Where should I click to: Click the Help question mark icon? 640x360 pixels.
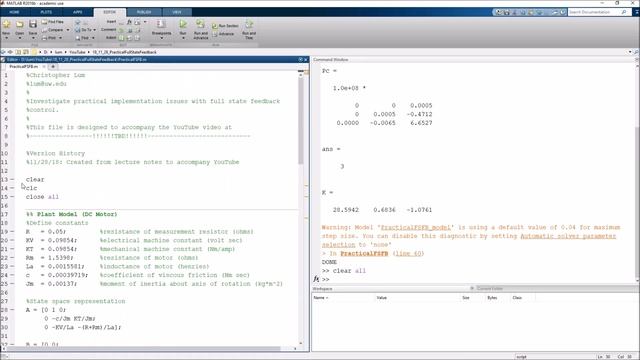pyautogui.click(x=563, y=12)
